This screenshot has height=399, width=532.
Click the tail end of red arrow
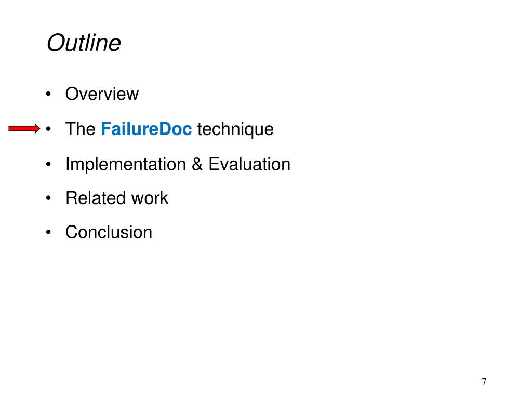[x=11, y=129]
